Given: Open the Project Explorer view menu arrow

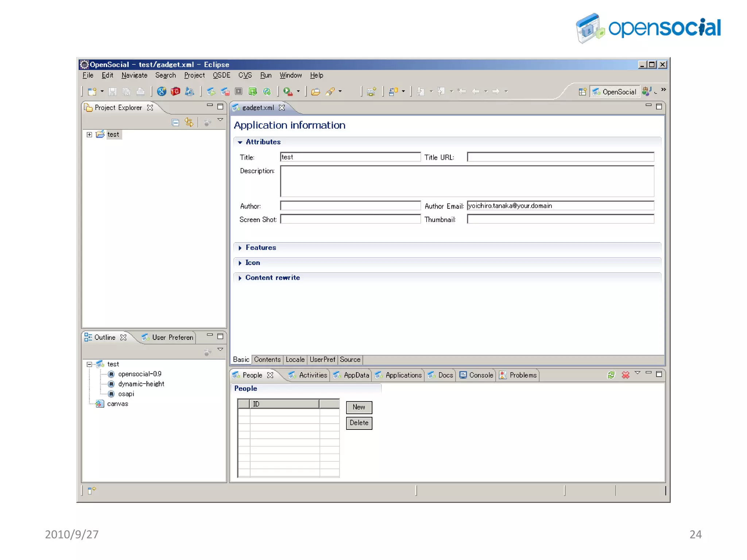Looking at the screenshot, I should click(x=220, y=120).
